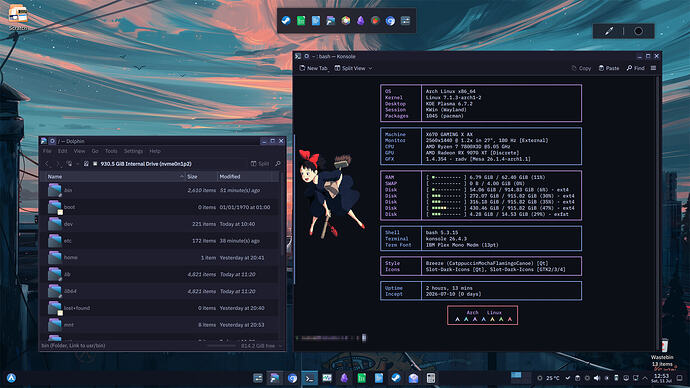
Task: Show hidden system tray icons arrow
Action: click(645, 378)
